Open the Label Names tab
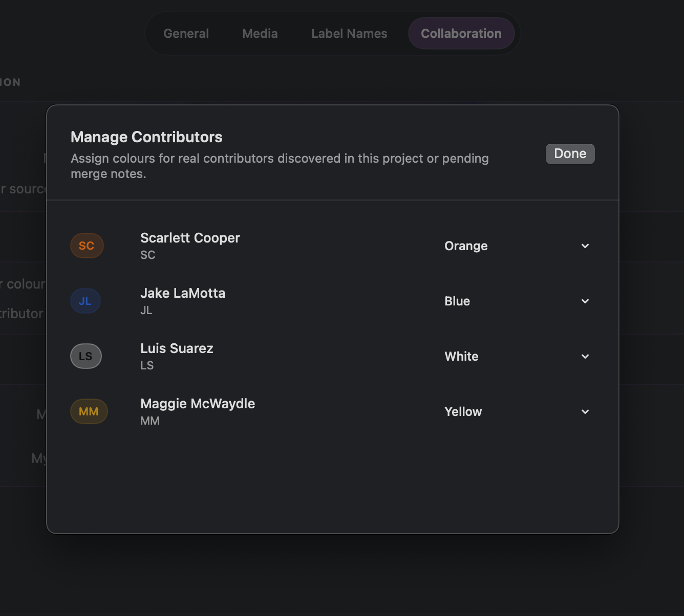 pyautogui.click(x=349, y=33)
